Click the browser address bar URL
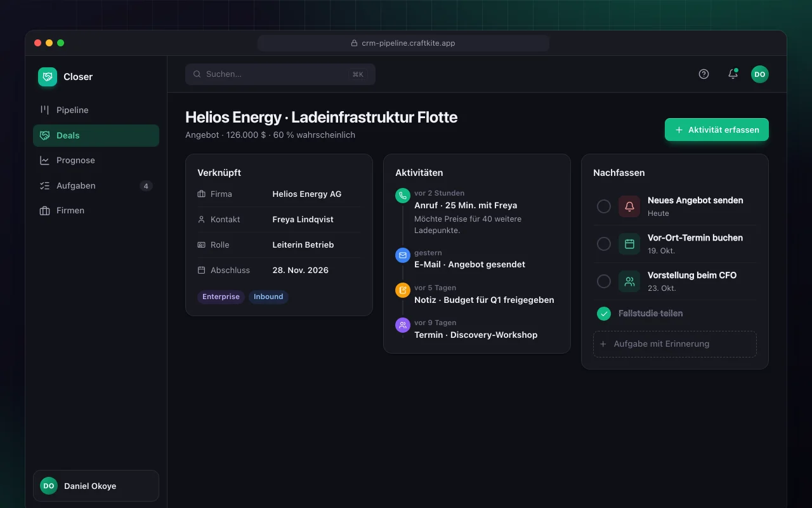The height and width of the screenshot is (508, 812). pos(403,43)
